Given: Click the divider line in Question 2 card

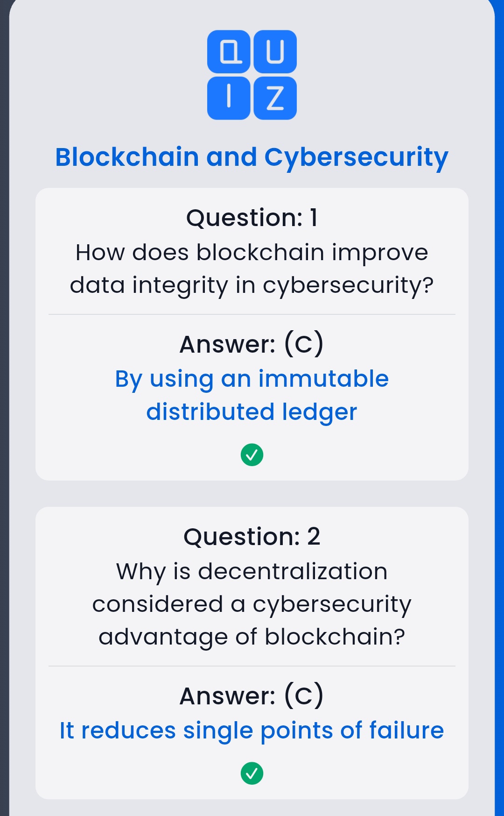Looking at the screenshot, I should click(252, 666).
